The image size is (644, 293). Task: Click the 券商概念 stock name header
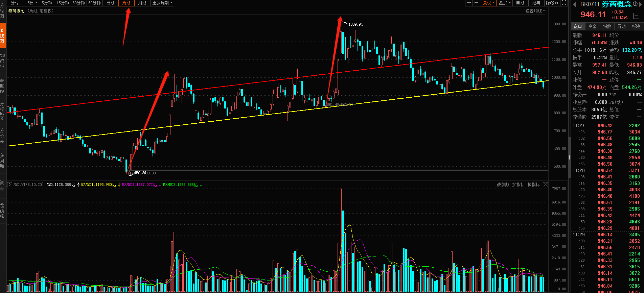coord(616,4)
